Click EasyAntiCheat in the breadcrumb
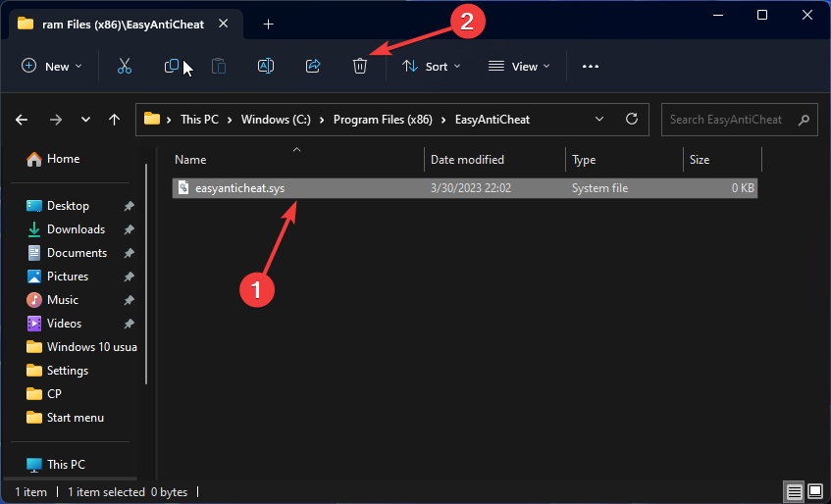The width and height of the screenshot is (831, 504). point(493,120)
